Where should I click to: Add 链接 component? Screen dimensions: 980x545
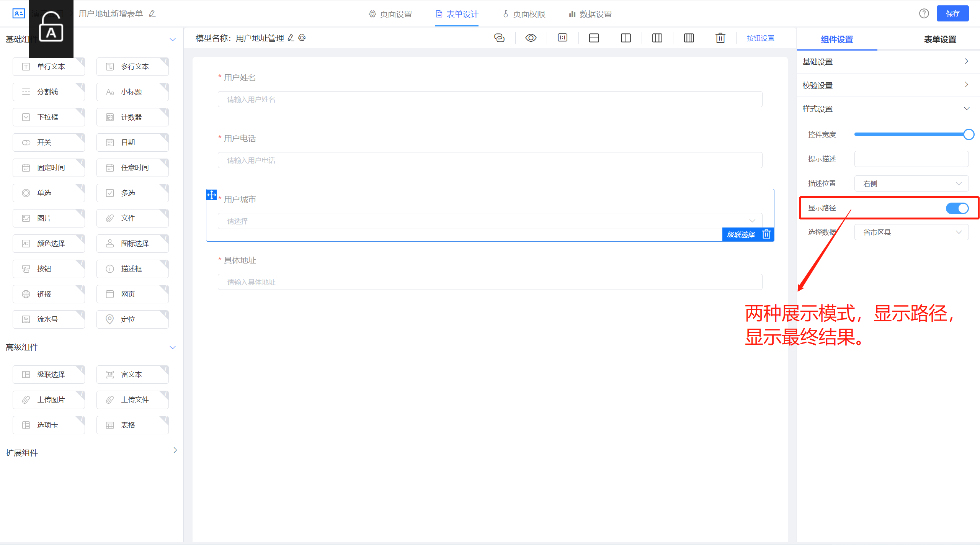49,294
